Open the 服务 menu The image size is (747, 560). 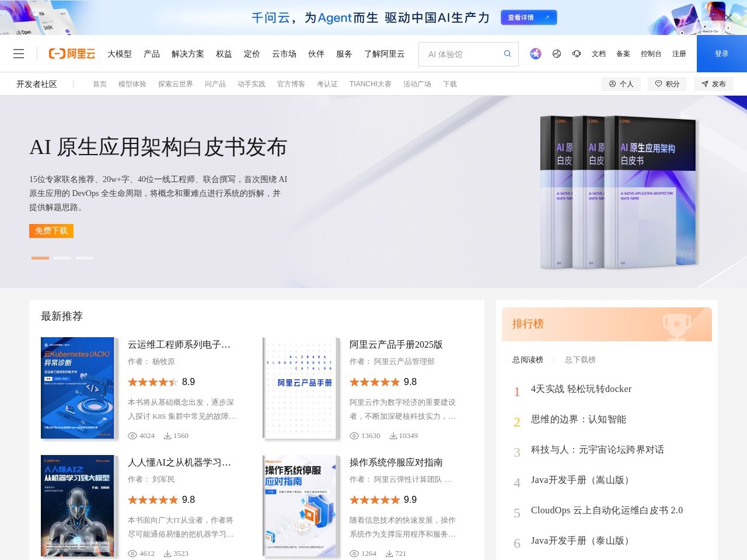click(344, 54)
